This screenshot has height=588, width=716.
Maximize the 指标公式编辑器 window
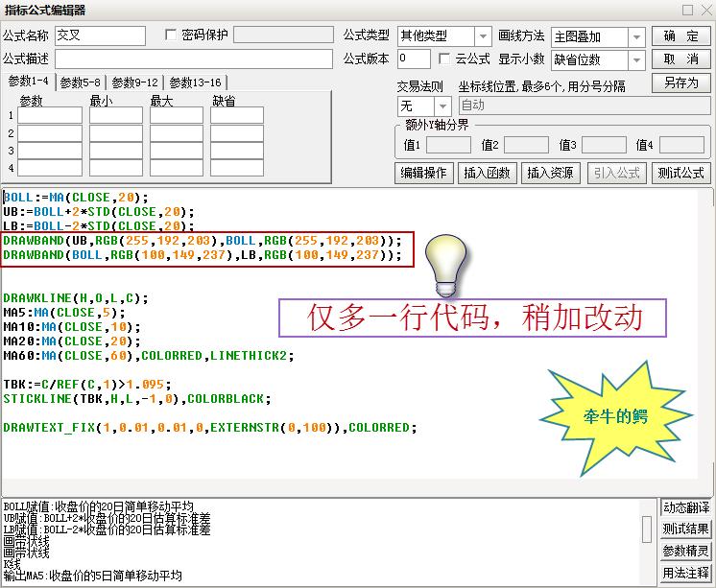coord(687,10)
